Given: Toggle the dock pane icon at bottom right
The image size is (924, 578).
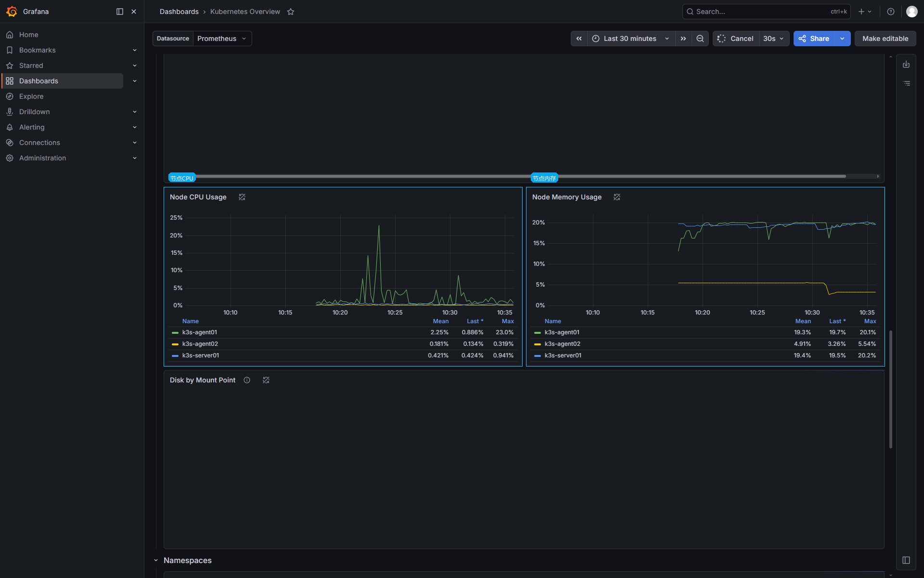Looking at the screenshot, I should pyautogui.click(x=906, y=560).
